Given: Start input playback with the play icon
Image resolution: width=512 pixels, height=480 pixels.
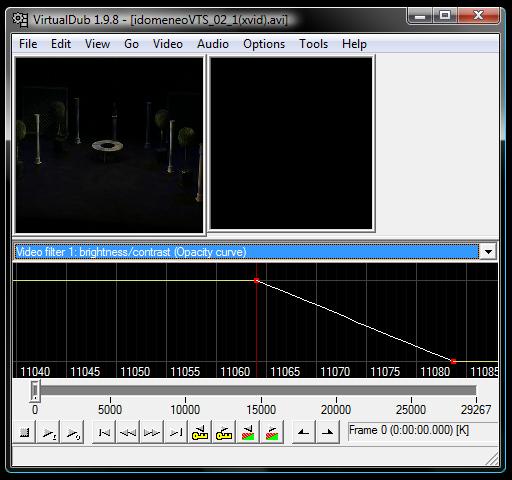Looking at the screenshot, I should click(48, 432).
